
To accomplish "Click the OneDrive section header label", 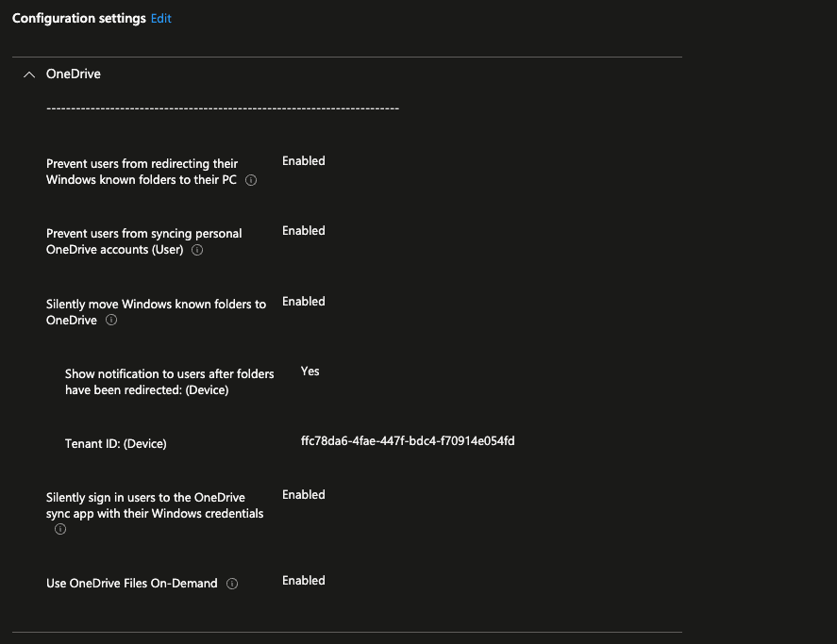I will click(x=74, y=74).
